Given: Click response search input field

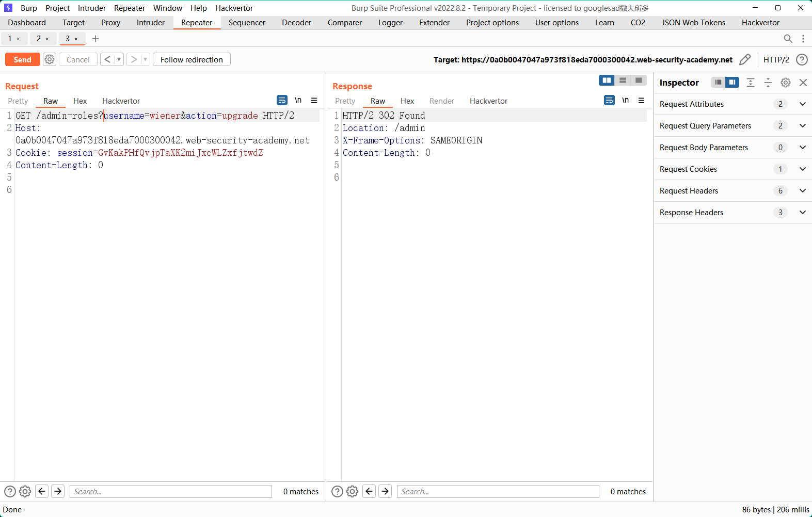Looking at the screenshot, I should pyautogui.click(x=498, y=491).
